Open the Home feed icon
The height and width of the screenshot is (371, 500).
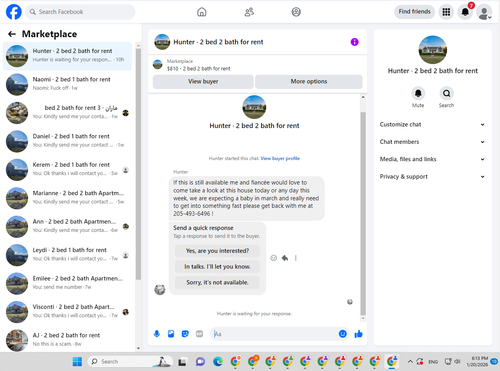pos(202,12)
